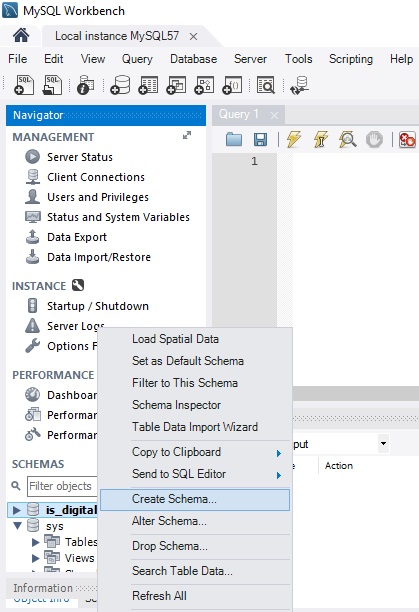Open the output type dropdown
419x612 pixels.
pyautogui.click(x=383, y=443)
